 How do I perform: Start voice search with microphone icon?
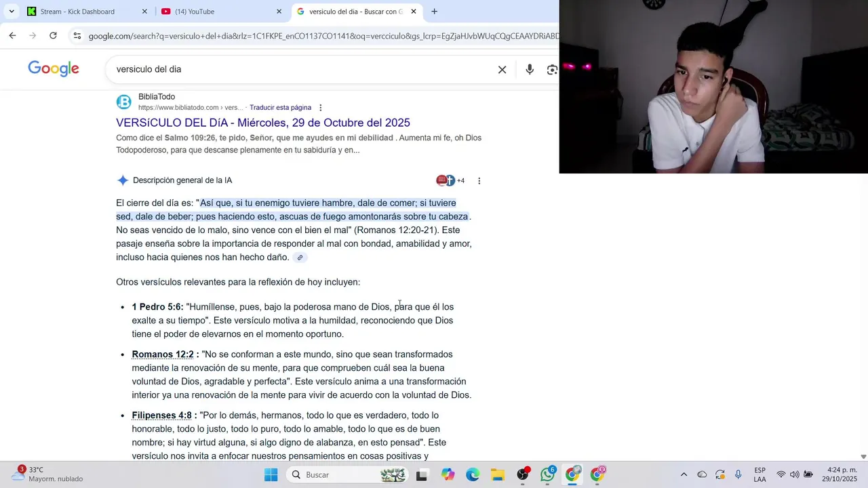coord(530,69)
